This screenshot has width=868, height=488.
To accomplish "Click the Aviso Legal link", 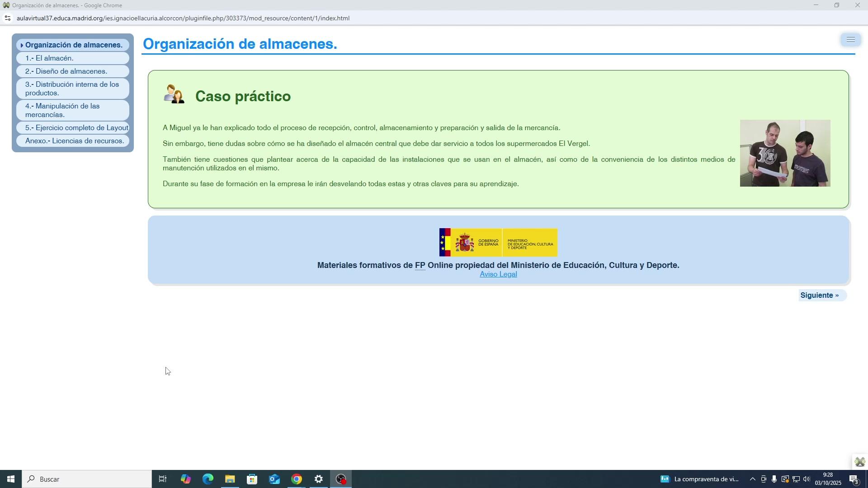I will click(x=498, y=274).
